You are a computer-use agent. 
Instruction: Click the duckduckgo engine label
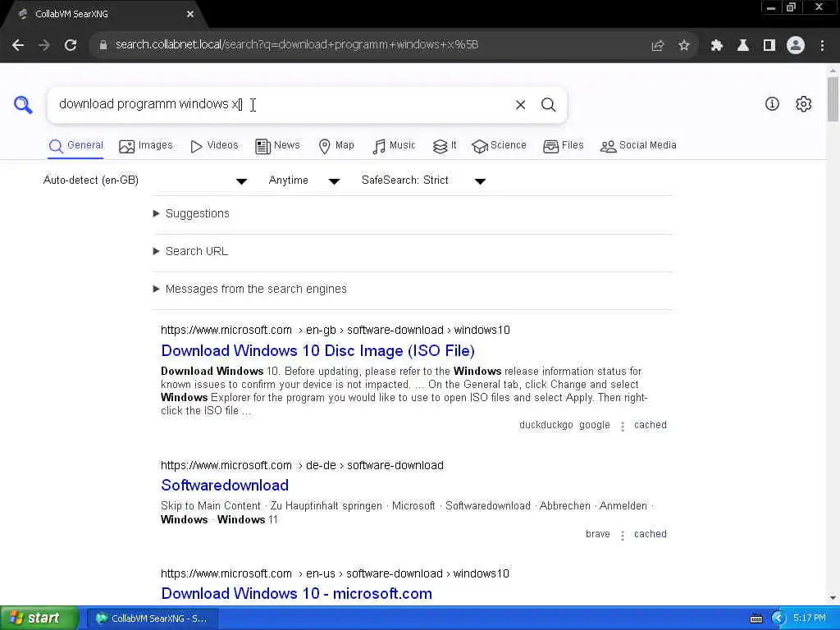[x=546, y=426]
